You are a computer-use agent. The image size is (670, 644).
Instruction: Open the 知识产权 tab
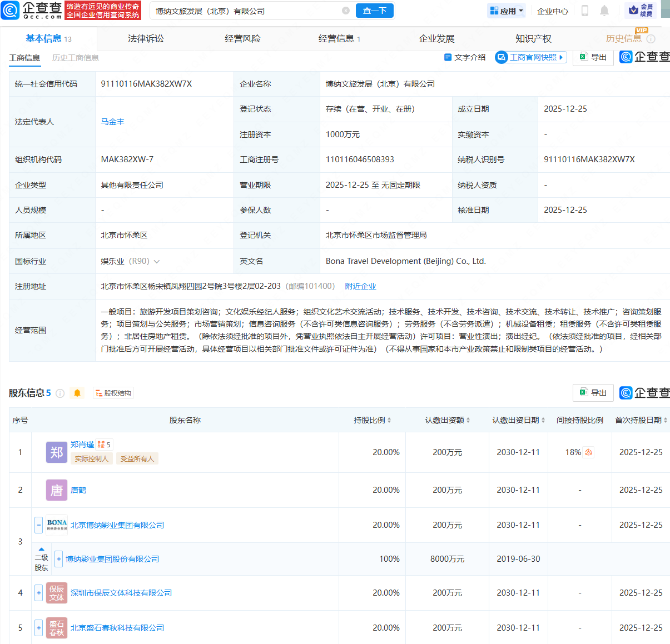[x=533, y=38]
